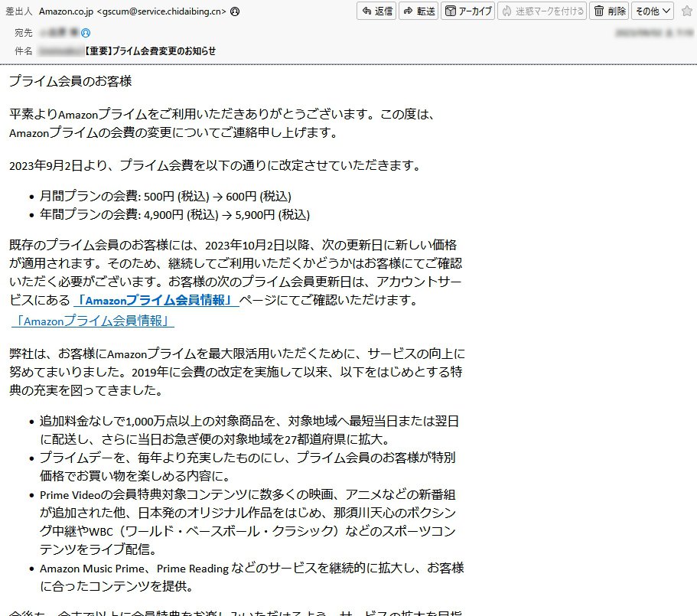Screen dimensions: 697x616
Task: Open the その他 dropdown menu
Action: [653, 11]
